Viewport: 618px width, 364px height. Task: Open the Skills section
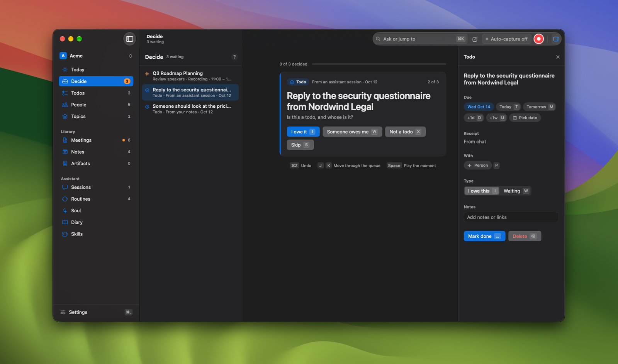coord(96,234)
